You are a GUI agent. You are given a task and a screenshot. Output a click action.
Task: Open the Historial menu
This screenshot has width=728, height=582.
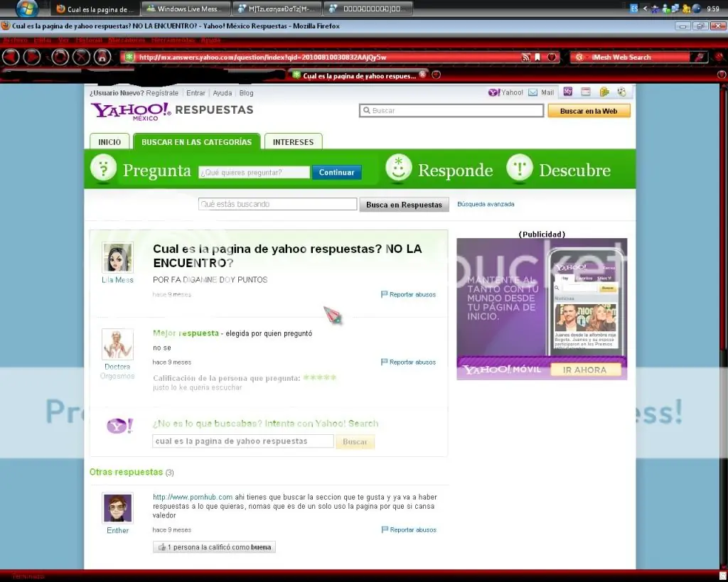coord(89,40)
